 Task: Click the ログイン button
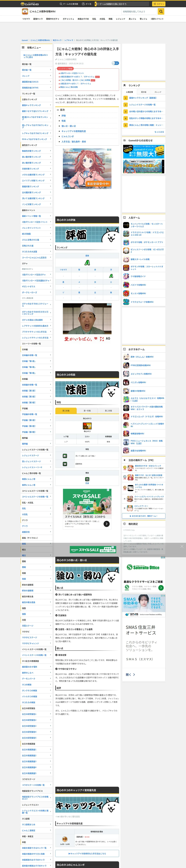pyautogui.click(x=158, y=4)
